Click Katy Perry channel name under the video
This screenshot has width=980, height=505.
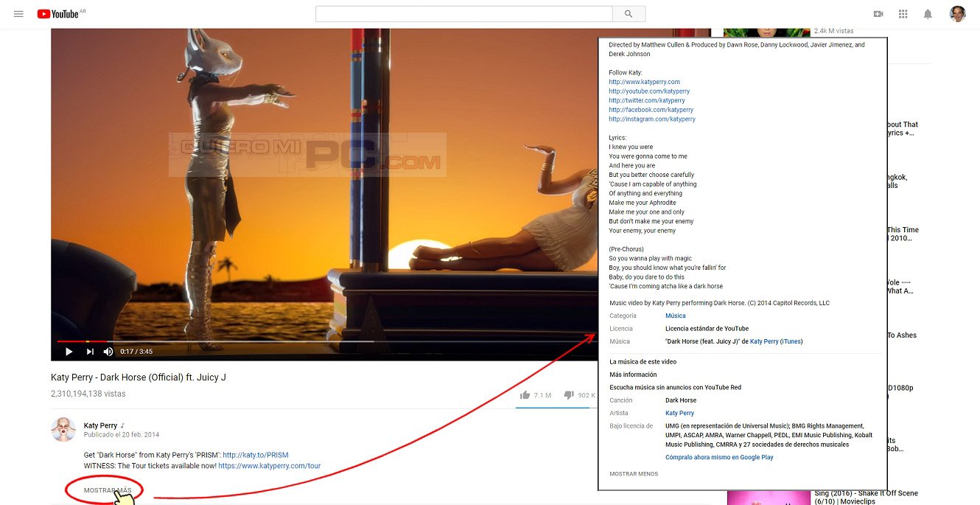[100, 425]
